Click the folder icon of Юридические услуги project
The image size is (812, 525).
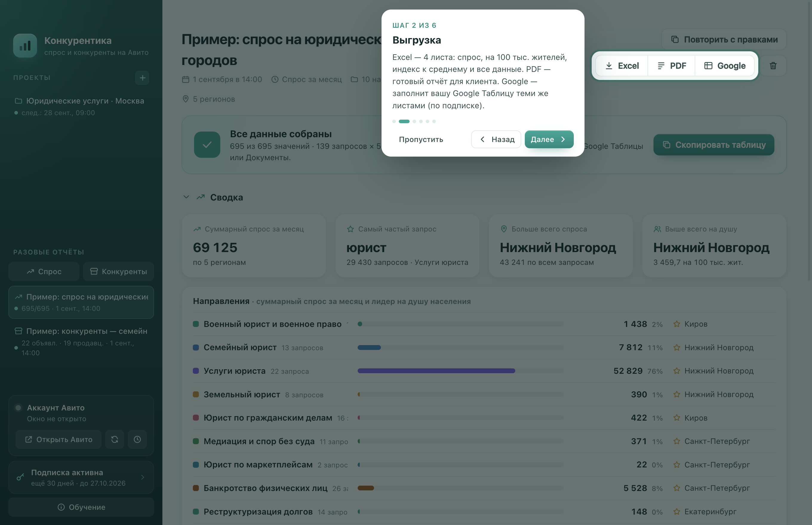19,101
